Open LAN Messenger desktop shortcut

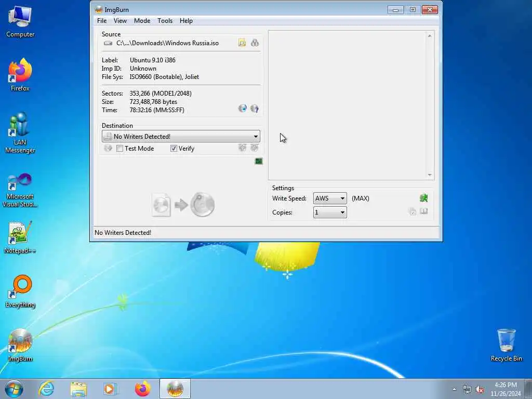(20, 132)
